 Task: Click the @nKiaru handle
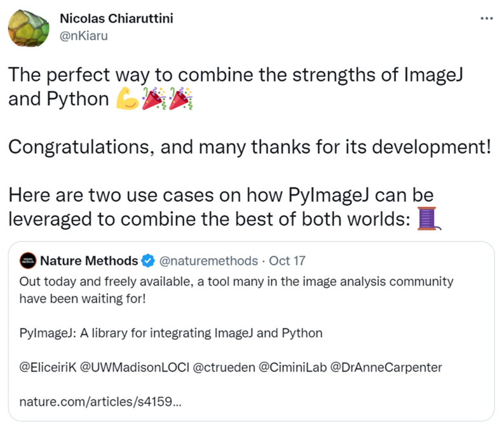pyautogui.click(x=83, y=36)
